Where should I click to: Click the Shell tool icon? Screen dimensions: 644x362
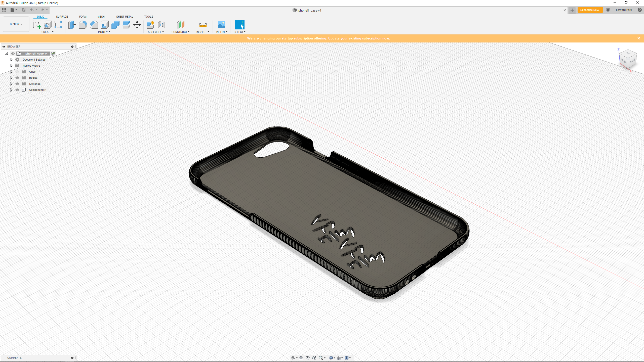pos(104,24)
